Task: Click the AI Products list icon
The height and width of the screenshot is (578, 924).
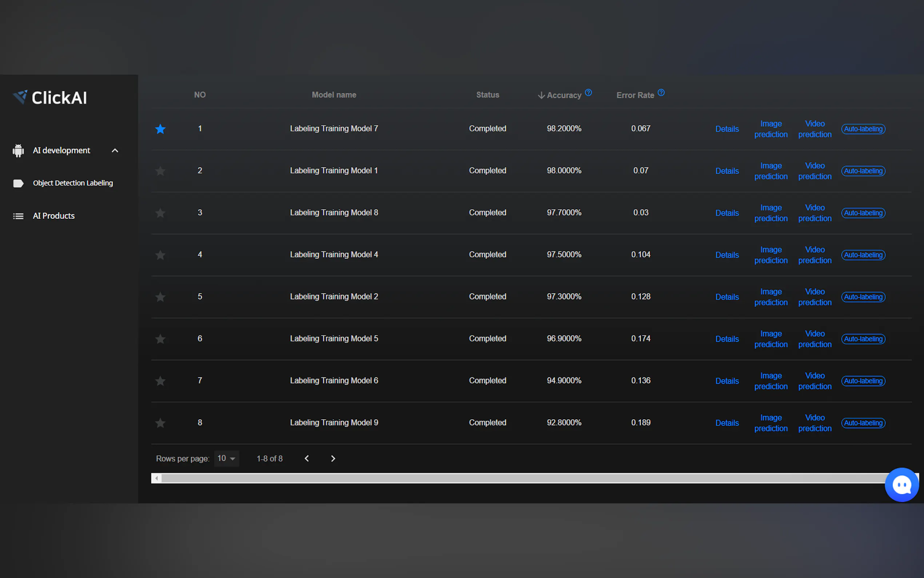Action: 18,216
